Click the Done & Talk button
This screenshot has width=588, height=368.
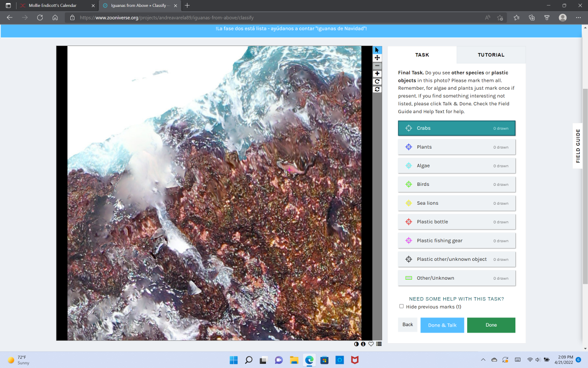point(442,325)
